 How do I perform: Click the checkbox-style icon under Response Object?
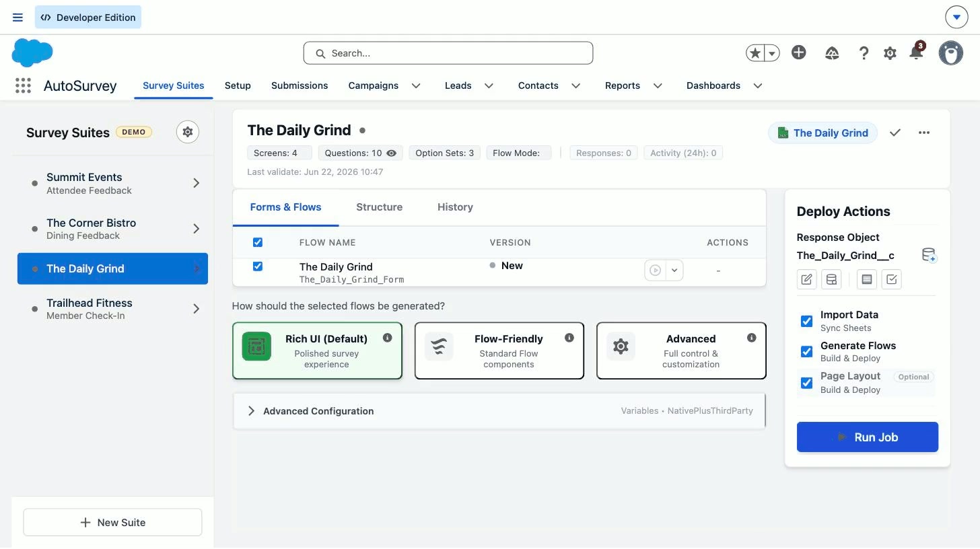892,279
